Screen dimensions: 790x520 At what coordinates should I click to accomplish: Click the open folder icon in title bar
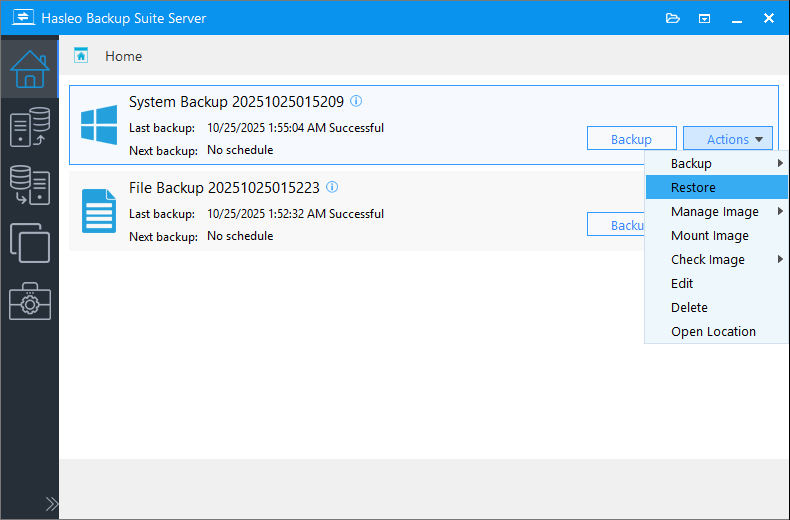pyautogui.click(x=673, y=19)
